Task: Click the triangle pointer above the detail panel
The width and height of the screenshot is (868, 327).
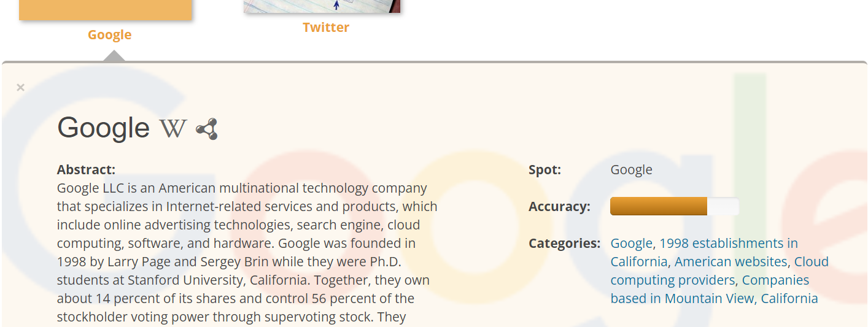Action: [114, 56]
